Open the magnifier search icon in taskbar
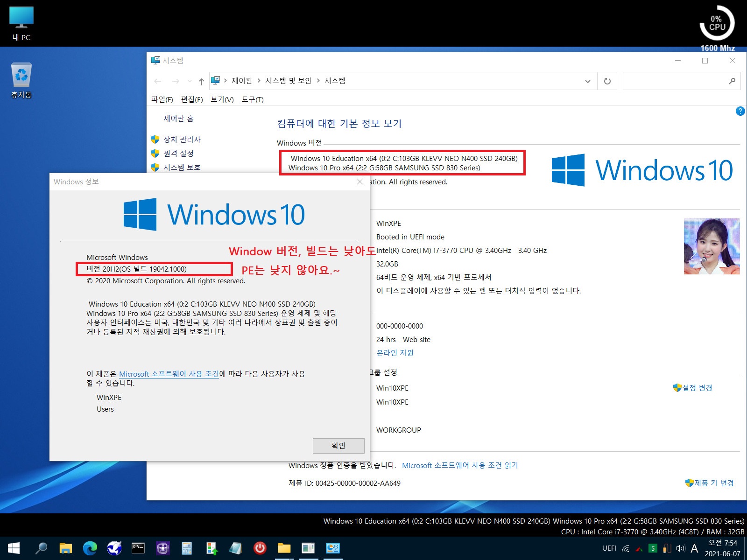This screenshot has width=747, height=560. [41, 548]
